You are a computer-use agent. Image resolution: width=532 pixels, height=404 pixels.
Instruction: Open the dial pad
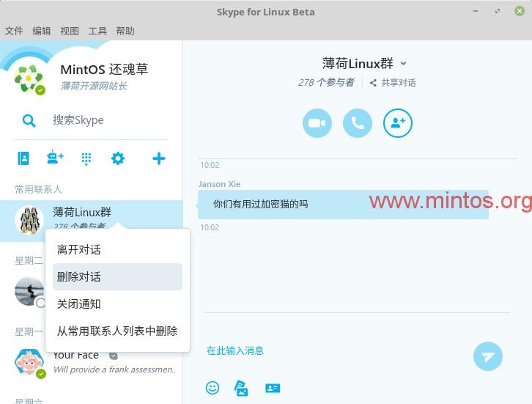(x=86, y=158)
